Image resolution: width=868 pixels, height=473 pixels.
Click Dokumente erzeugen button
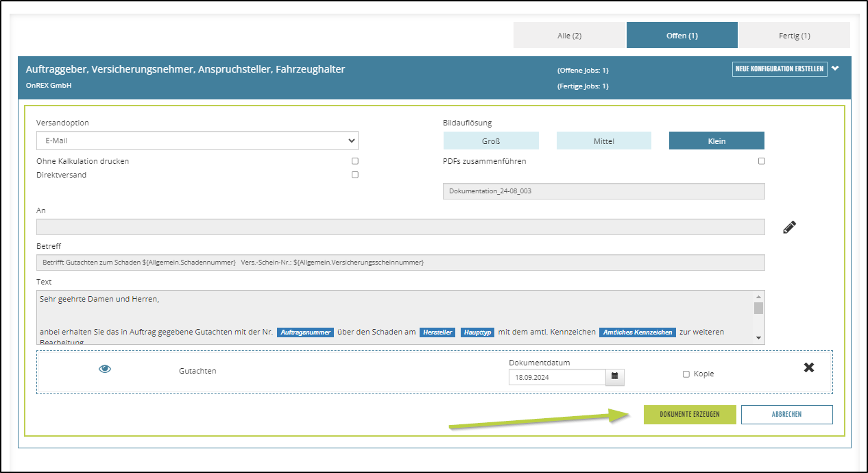[x=690, y=415]
